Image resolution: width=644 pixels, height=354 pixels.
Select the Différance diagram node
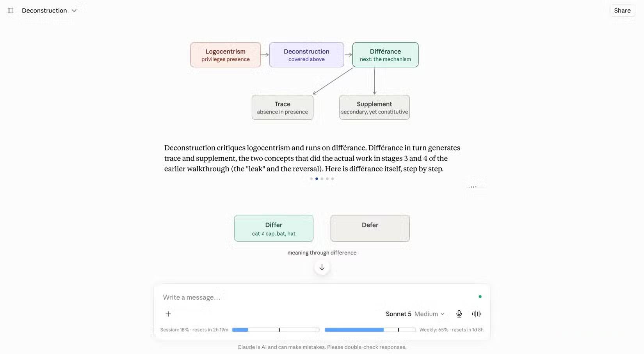click(x=385, y=55)
